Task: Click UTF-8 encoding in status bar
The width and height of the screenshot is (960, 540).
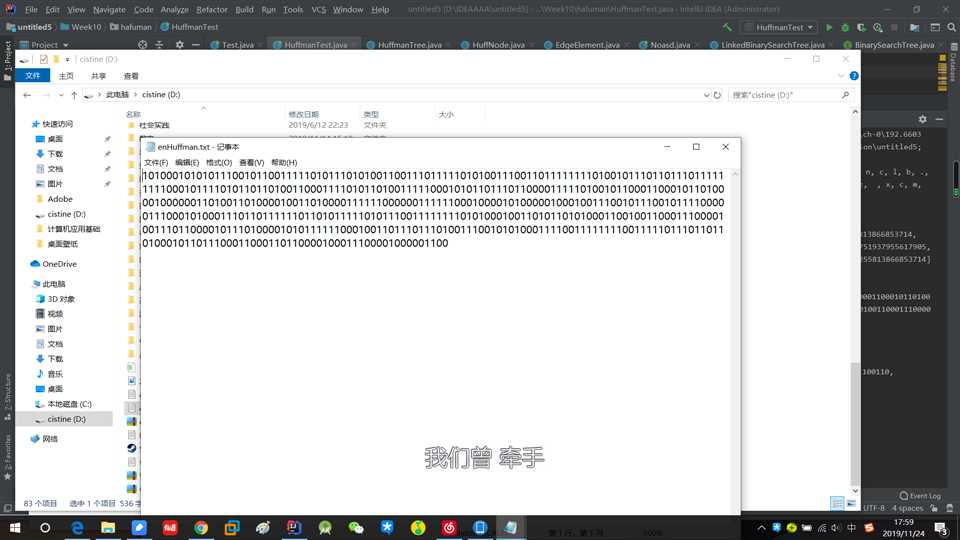Action: point(874,508)
